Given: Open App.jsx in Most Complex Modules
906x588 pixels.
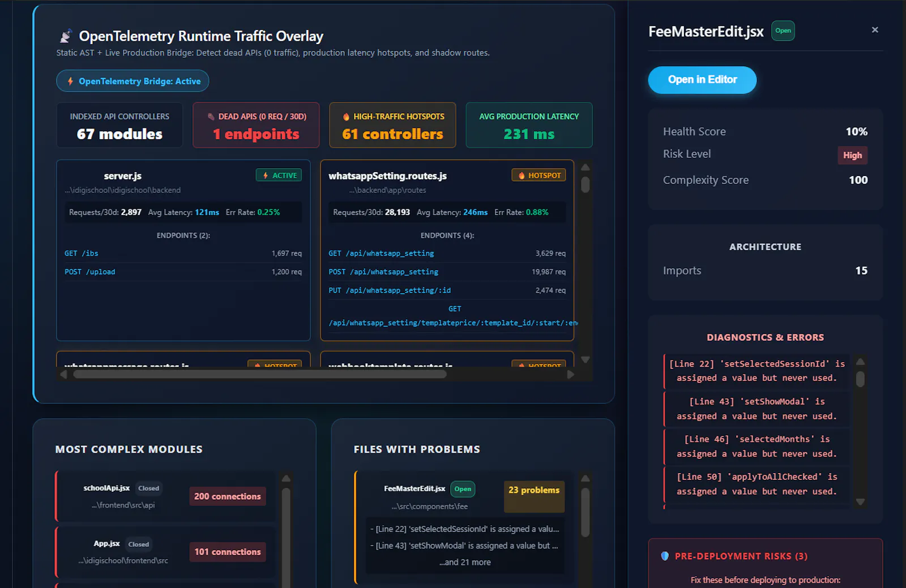Looking at the screenshot, I should [106, 543].
